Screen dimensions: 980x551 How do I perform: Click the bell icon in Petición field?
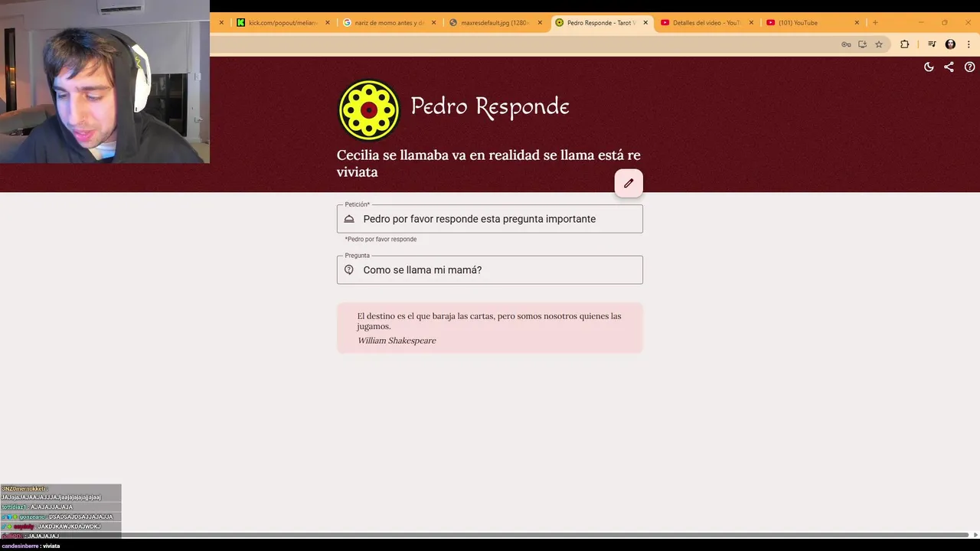pyautogui.click(x=349, y=219)
